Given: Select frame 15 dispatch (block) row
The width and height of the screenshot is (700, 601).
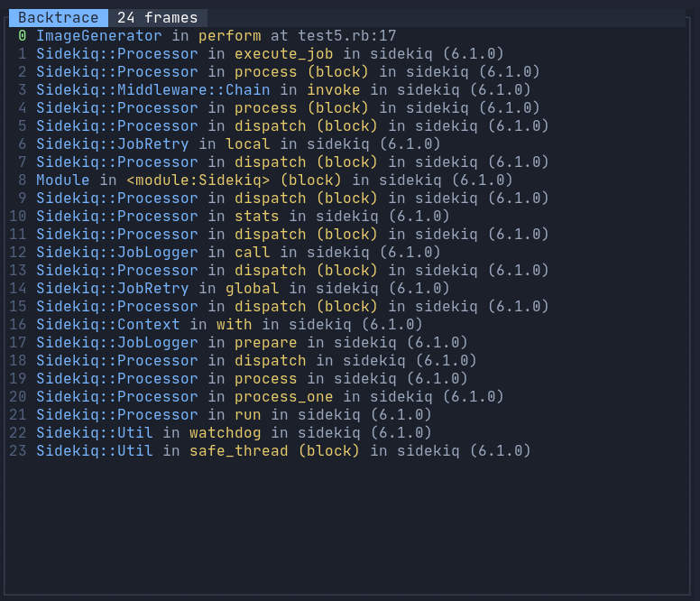Looking at the screenshot, I should coord(347,306).
